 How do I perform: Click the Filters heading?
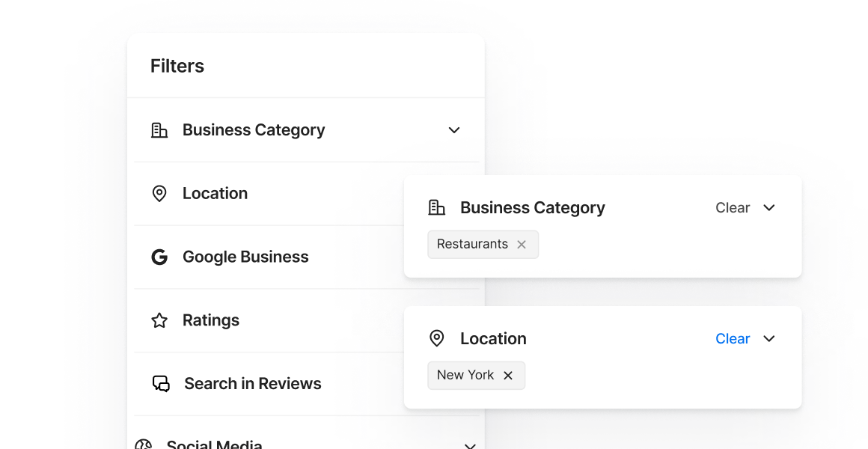tap(177, 66)
